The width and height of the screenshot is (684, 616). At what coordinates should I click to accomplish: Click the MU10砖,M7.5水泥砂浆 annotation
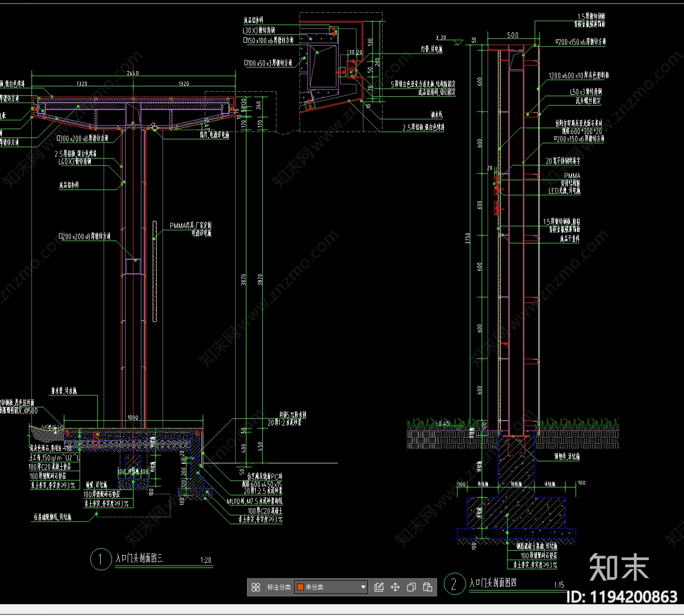254,502
